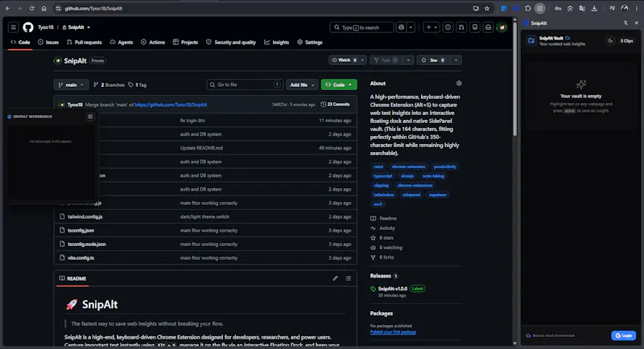Star the SnipAlt repository
This screenshot has height=349, width=644.
(433, 60)
